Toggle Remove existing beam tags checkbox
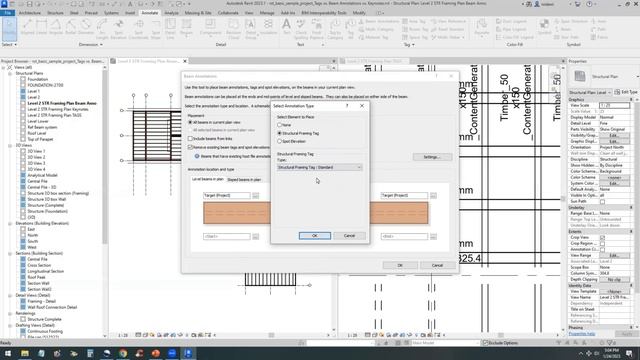Screen dimensions: 640x360 [x=190, y=147]
